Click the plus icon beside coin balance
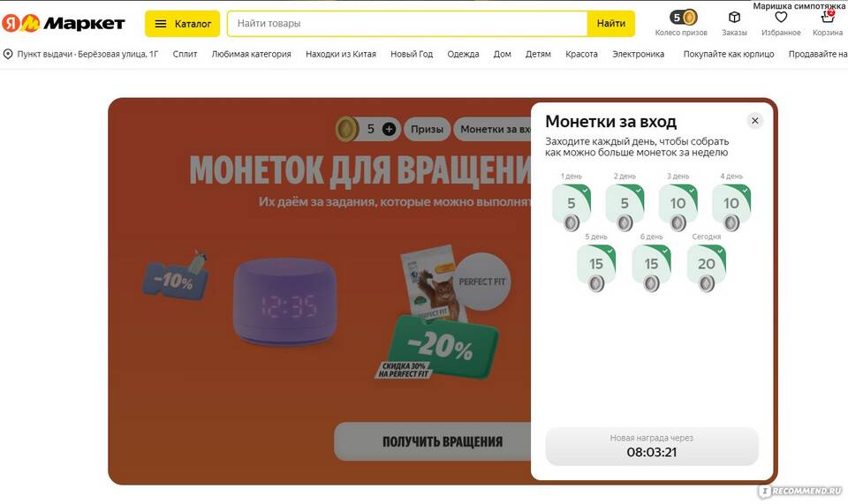The image size is (848, 504). (x=389, y=129)
